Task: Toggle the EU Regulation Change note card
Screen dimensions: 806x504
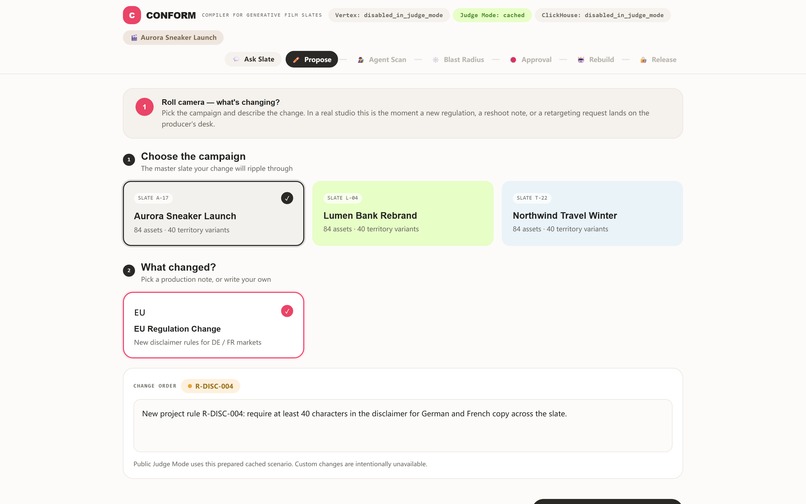Action: click(x=213, y=325)
